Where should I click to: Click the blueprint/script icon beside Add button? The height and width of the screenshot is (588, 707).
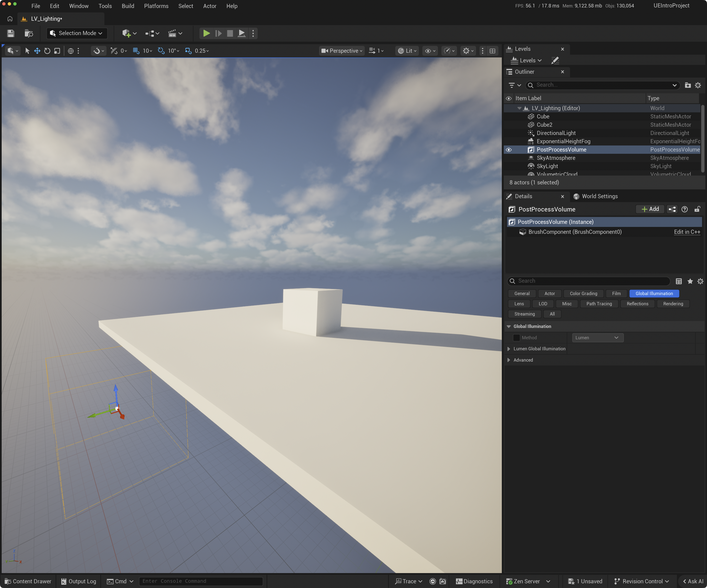coord(672,209)
